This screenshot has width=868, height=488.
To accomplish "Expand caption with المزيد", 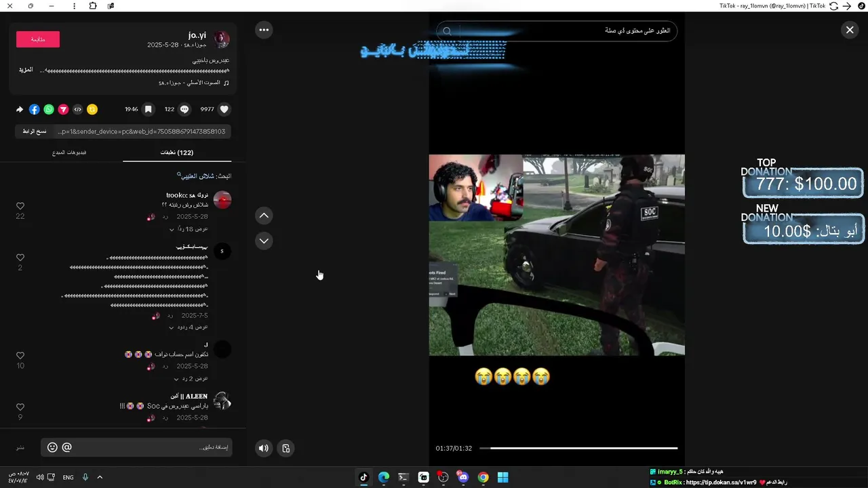I will point(26,70).
